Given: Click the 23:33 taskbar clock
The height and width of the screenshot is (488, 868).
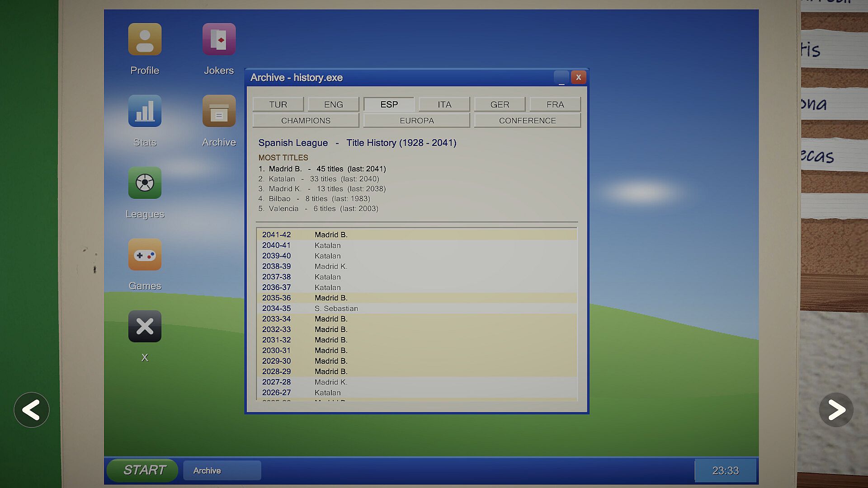Looking at the screenshot, I should 725,470.
